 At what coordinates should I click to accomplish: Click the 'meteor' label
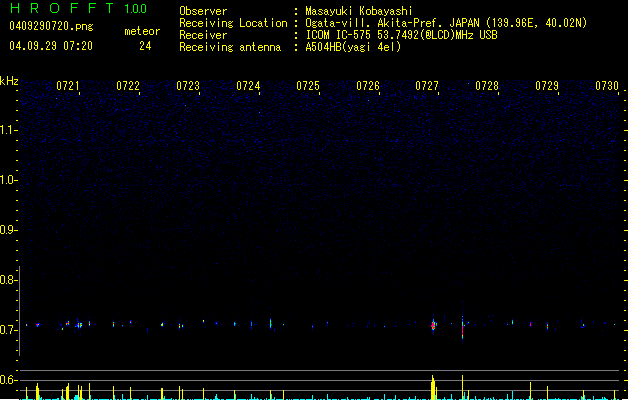pyautogui.click(x=142, y=31)
